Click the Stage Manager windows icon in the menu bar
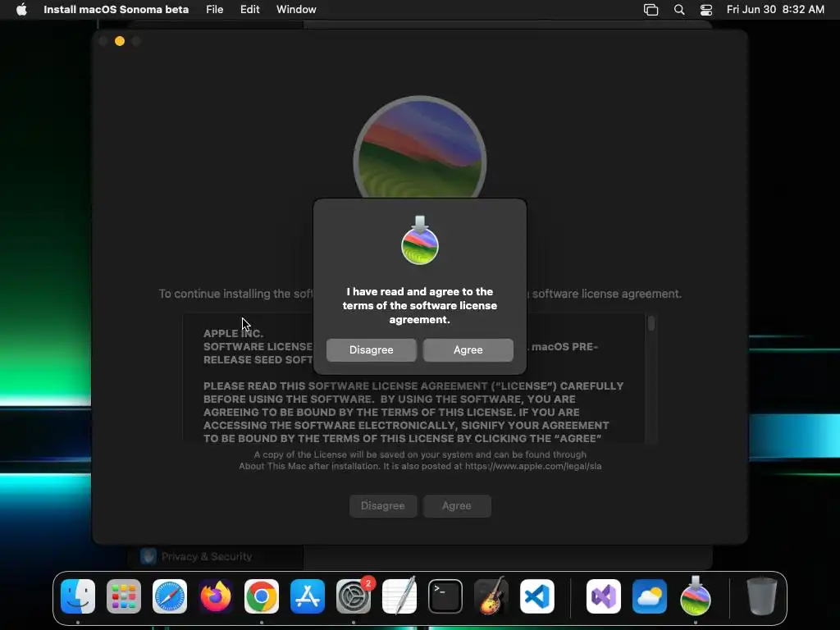Screen dimensions: 840x630 tap(651, 10)
